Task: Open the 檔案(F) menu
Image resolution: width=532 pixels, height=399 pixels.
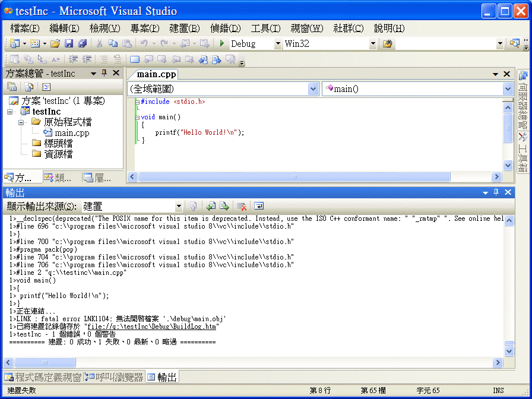Action: click(x=25, y=28)
